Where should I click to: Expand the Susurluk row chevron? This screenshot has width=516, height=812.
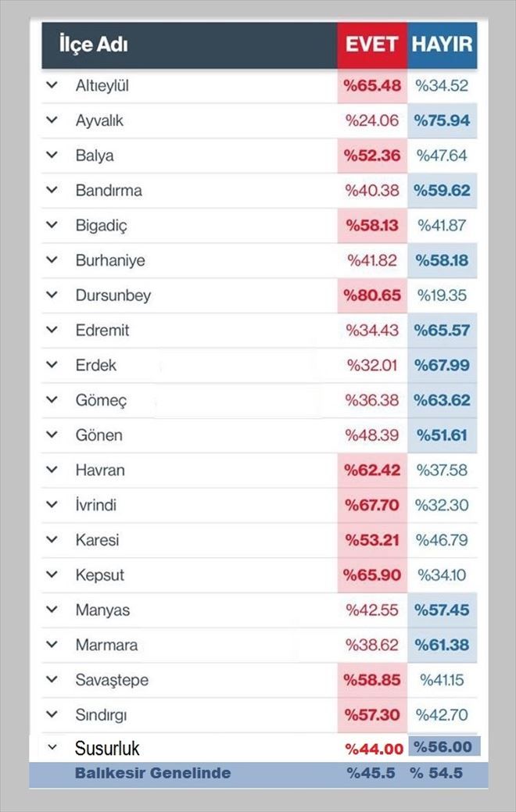(x=52, y=747)
